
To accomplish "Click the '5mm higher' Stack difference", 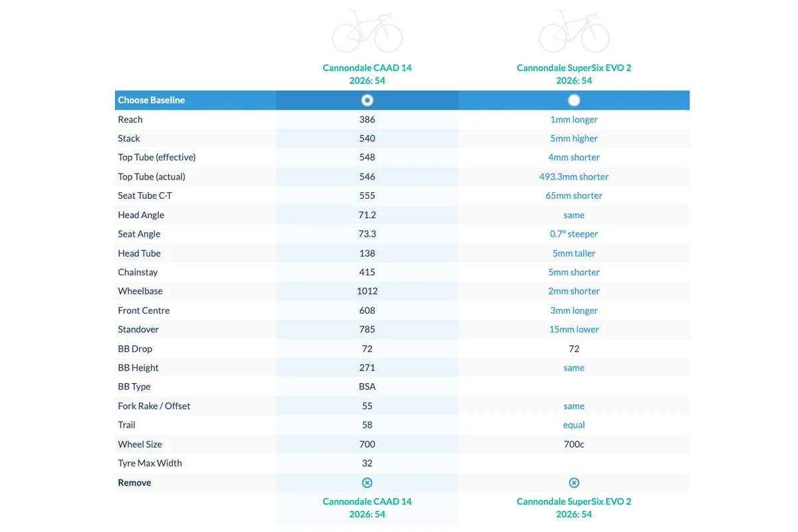I will point(574,138).
